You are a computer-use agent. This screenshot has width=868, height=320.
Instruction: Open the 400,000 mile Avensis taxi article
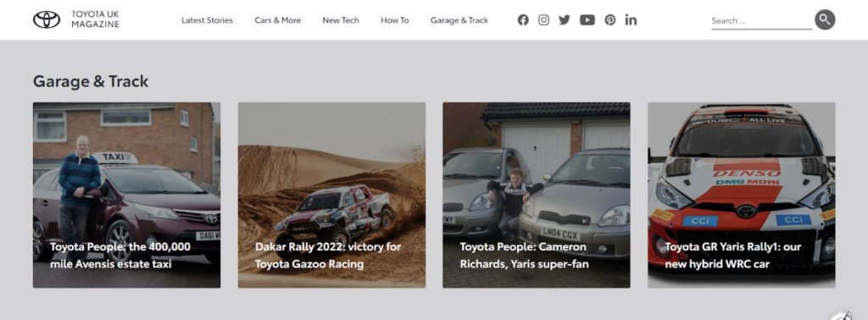pos(120,256)
